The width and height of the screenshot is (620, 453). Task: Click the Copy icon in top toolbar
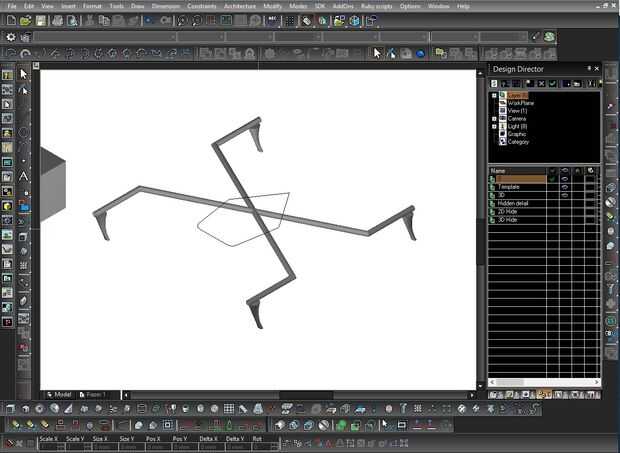point(104,21)
